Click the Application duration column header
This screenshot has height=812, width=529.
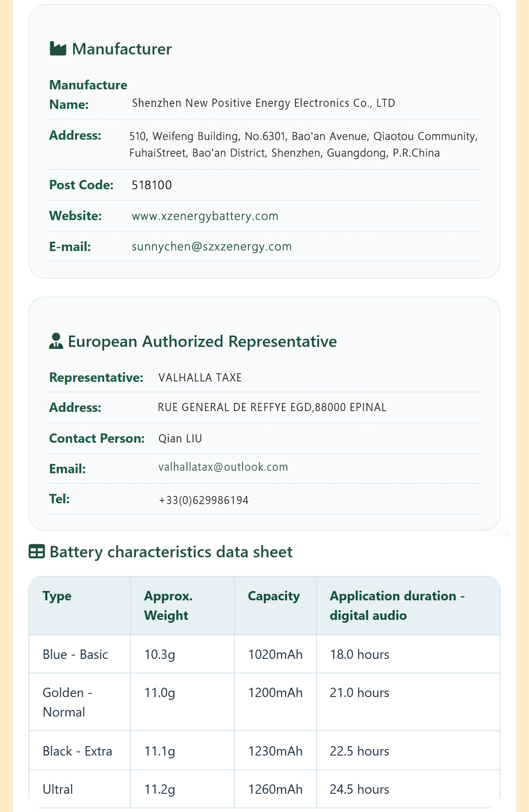pos(408,606)
